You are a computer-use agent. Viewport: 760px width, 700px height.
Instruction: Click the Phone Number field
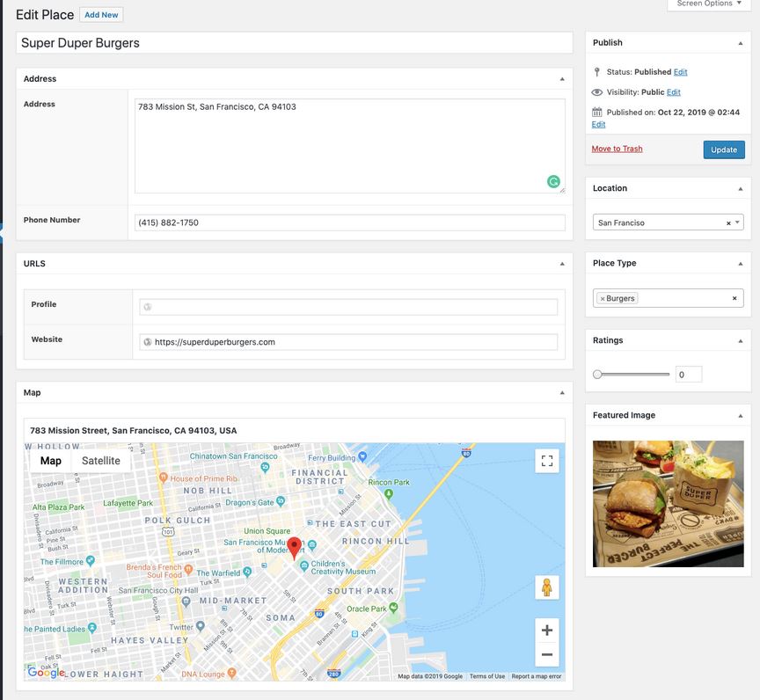[349, 222]
